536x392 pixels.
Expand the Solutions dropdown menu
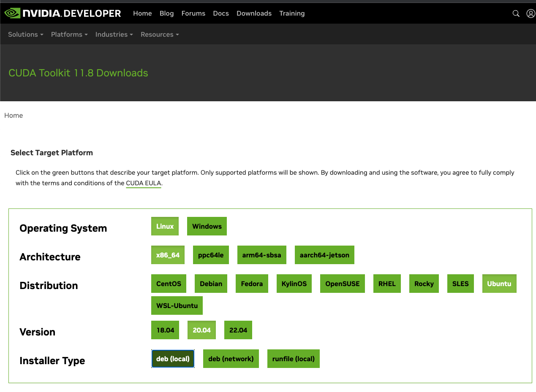pyautogui.click(x=26, y=35)
